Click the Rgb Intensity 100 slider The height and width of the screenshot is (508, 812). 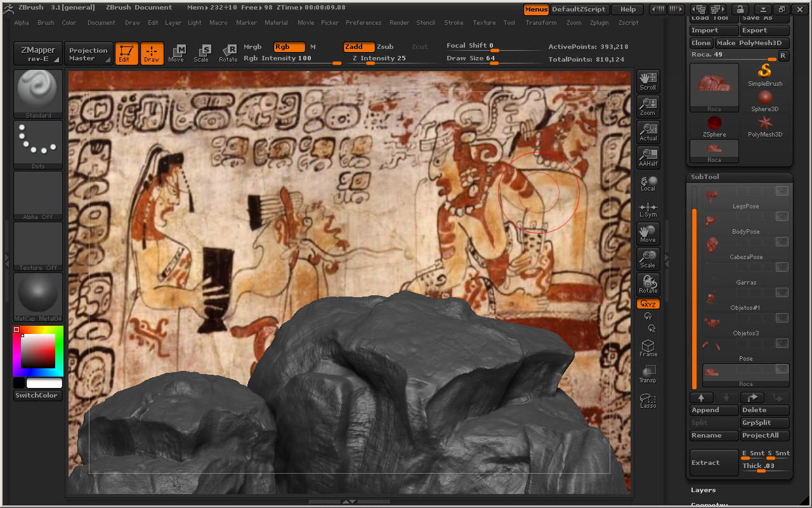292,60
